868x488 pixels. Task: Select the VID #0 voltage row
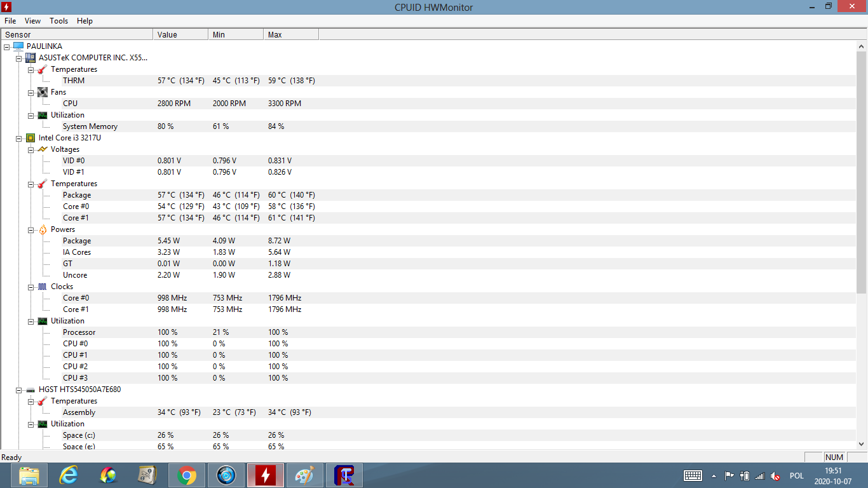tap(74, 161)
